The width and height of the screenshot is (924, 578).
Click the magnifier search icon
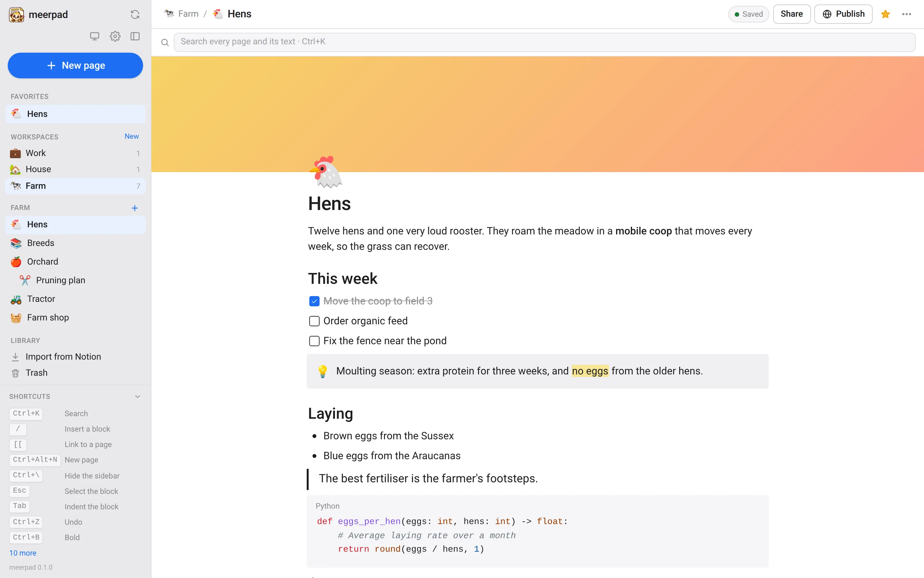(x=165, y=42)
